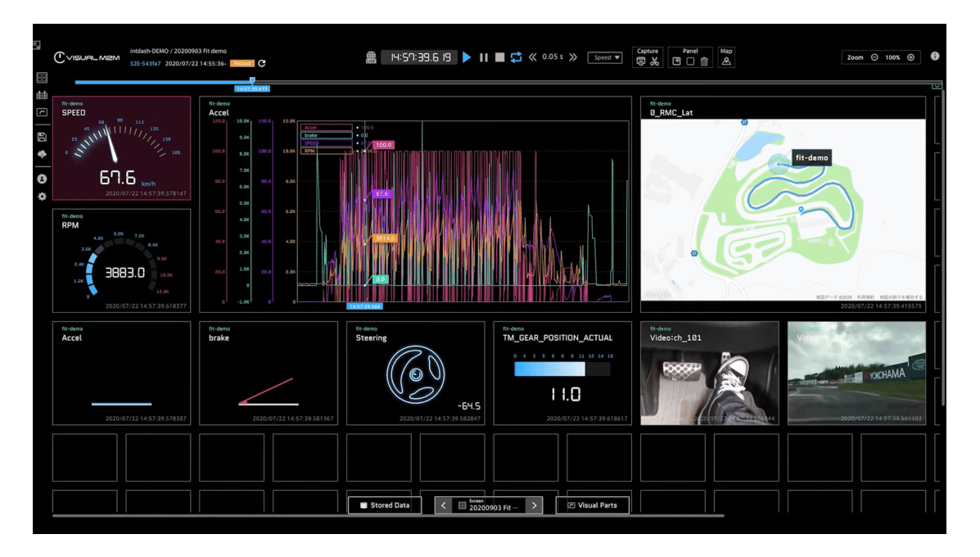Open the Screen selector labeled 20200903 Fit
This screenshot has height=557, width=980.
489,505
